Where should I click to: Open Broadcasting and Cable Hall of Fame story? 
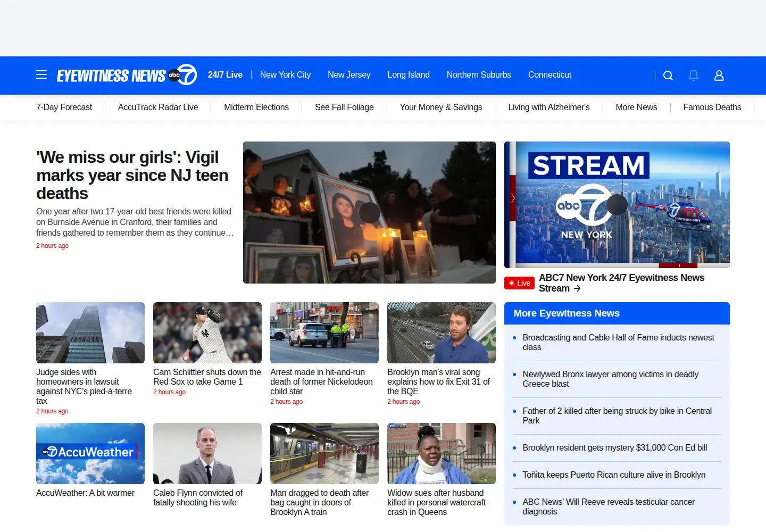click(x=618, y=343)
